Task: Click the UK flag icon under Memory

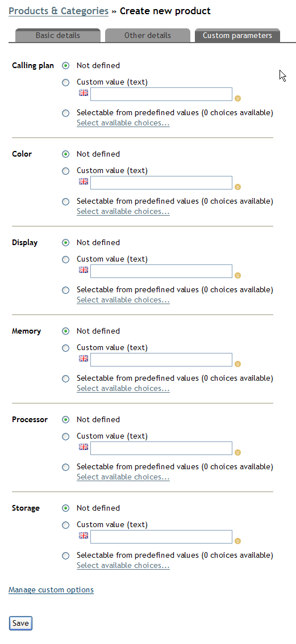Action: tap(84, 358)
